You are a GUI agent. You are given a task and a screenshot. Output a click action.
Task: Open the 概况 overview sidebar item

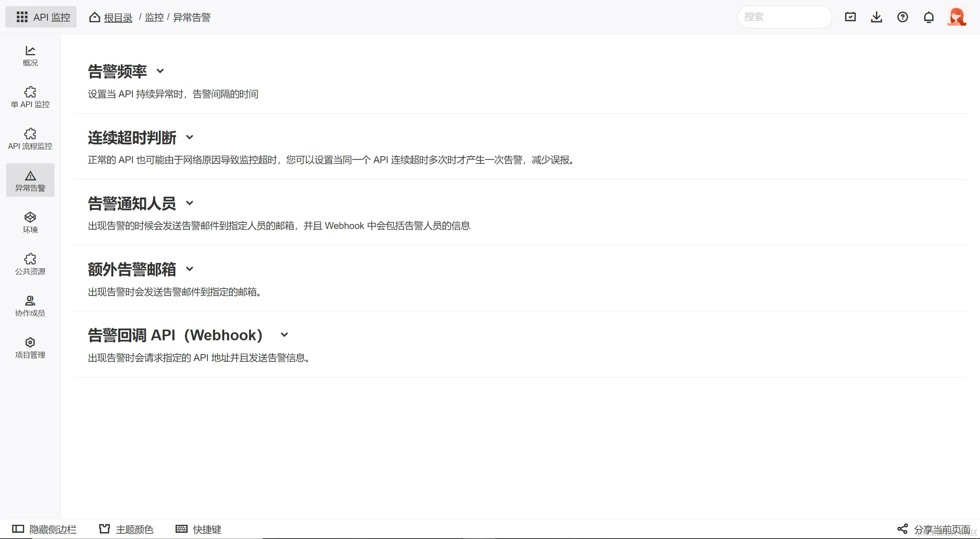click(30, 56)
